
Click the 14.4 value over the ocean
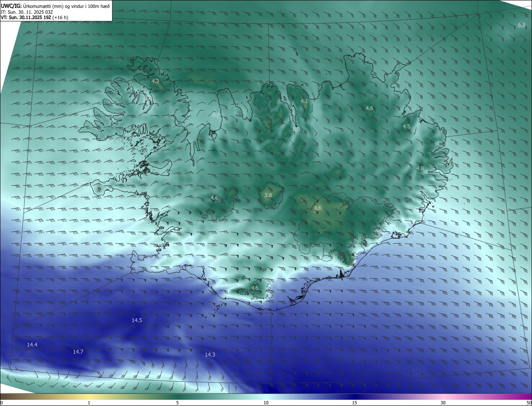tap(32, 345)
